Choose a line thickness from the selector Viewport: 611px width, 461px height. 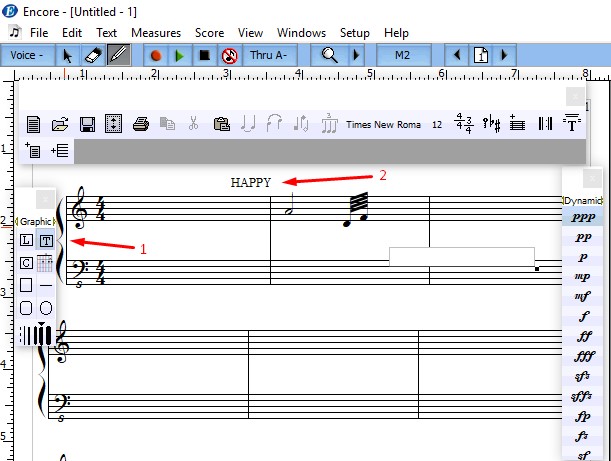pyautogui.click(x=35, y=334)
